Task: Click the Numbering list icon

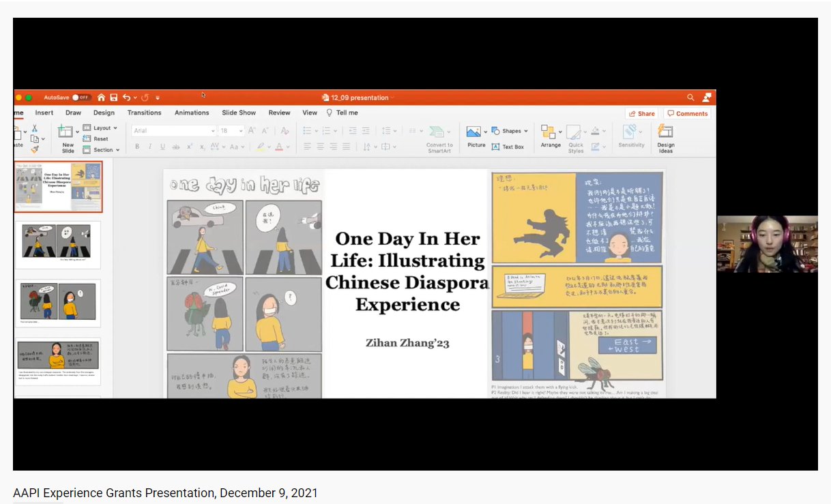Action: (x=327, y=130)
